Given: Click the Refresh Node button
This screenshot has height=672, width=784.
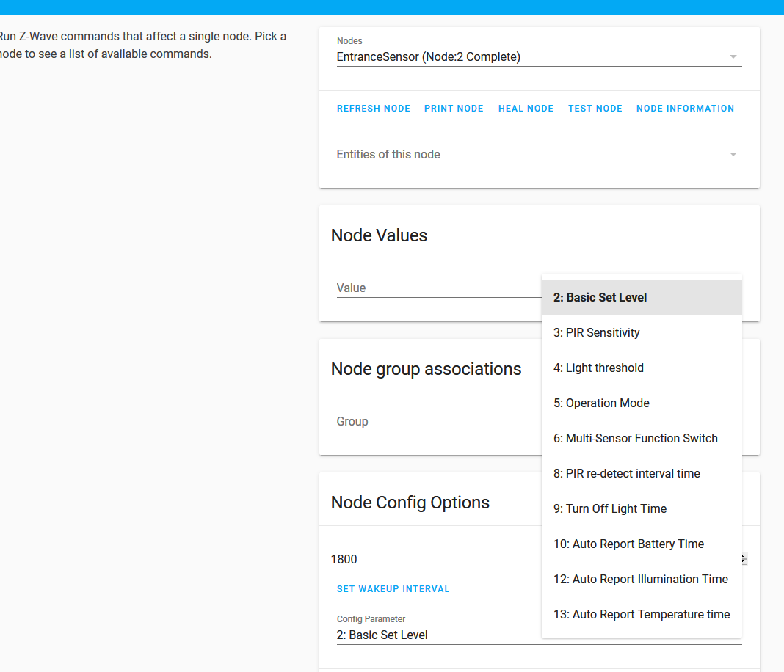Looking at the screenshot, I should (x=373, y=109).
